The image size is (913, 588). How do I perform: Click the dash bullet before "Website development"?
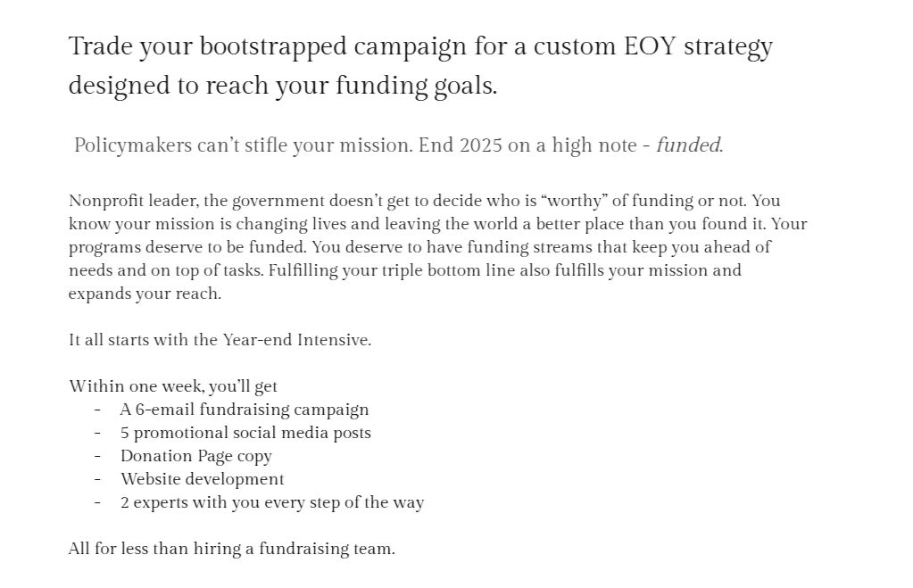97,479
